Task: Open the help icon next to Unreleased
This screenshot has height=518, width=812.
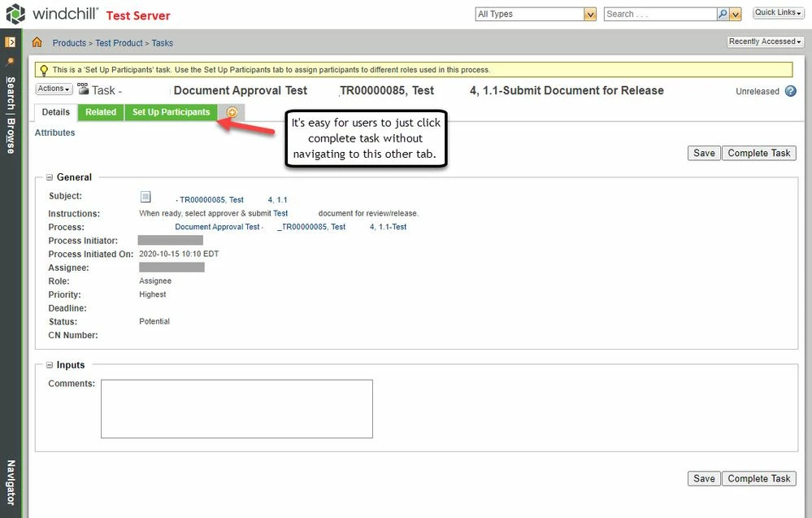Action: pos(792,91)
